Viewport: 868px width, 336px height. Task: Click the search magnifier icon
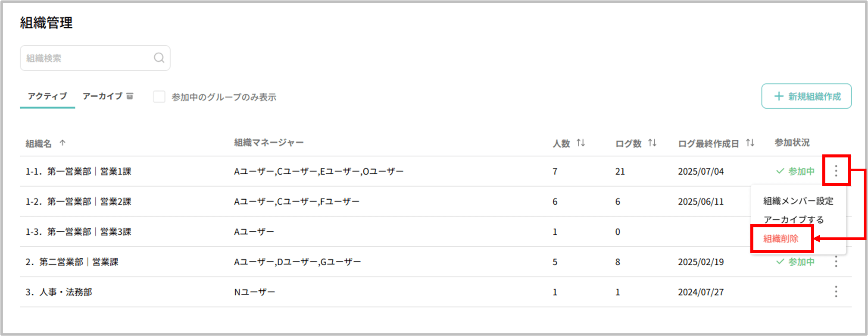159,58
